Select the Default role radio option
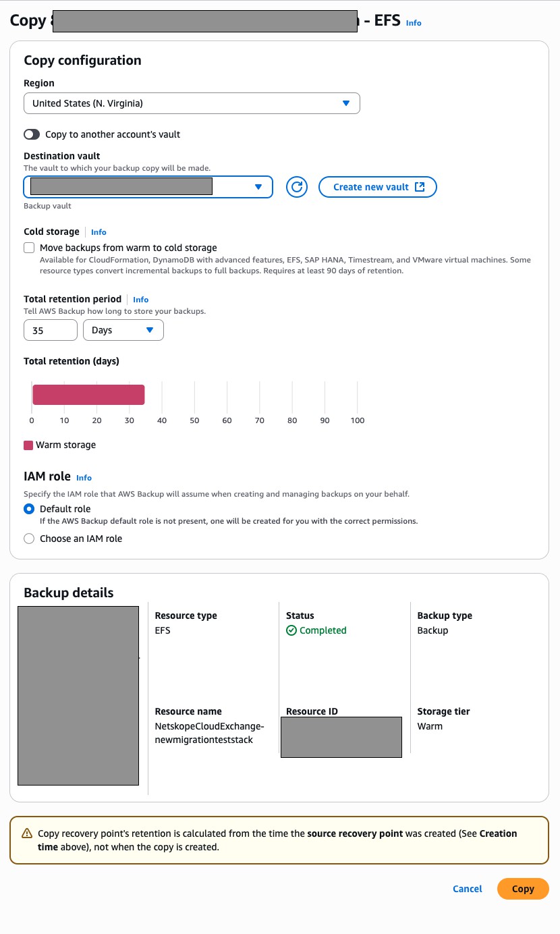 (29, 509)
